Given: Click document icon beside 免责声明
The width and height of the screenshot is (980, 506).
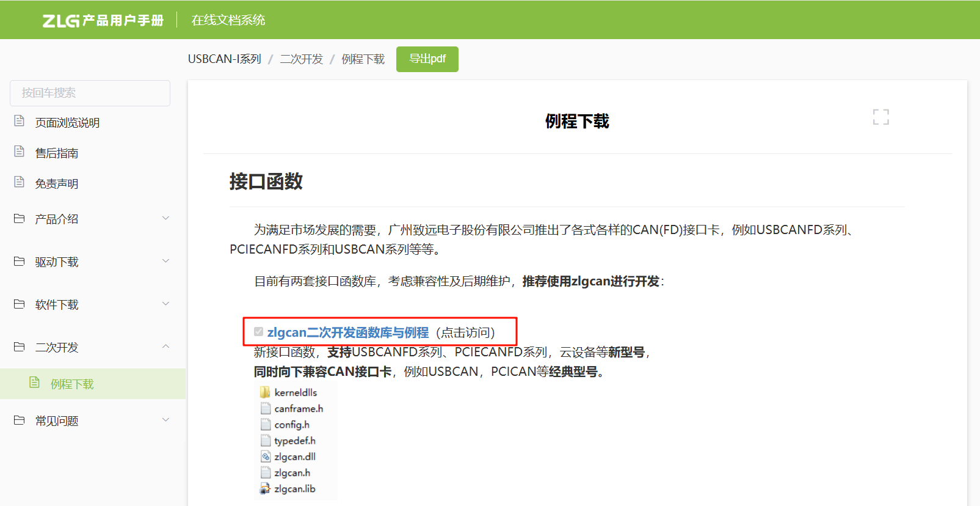Looking at the screenshot, I should tap(19, 182).
